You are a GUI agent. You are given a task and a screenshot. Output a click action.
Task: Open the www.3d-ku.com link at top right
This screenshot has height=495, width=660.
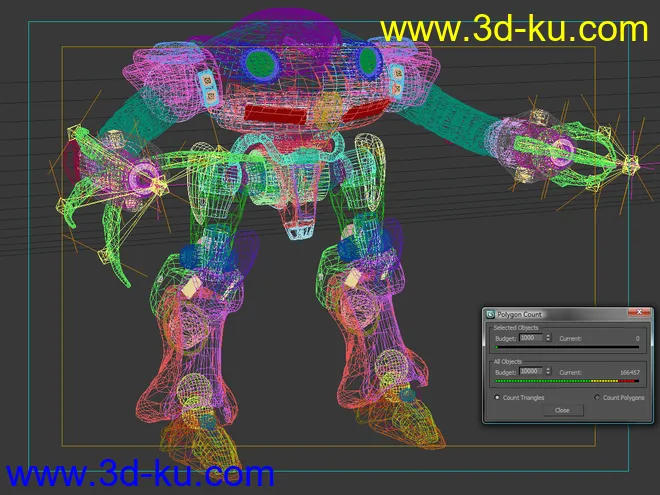point(514,28)
